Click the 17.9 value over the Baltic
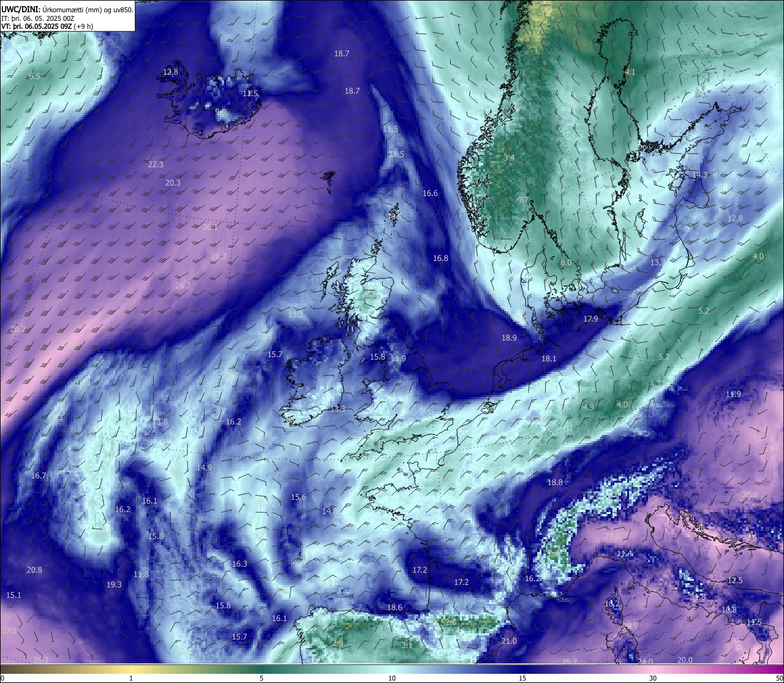 point(590,319)
